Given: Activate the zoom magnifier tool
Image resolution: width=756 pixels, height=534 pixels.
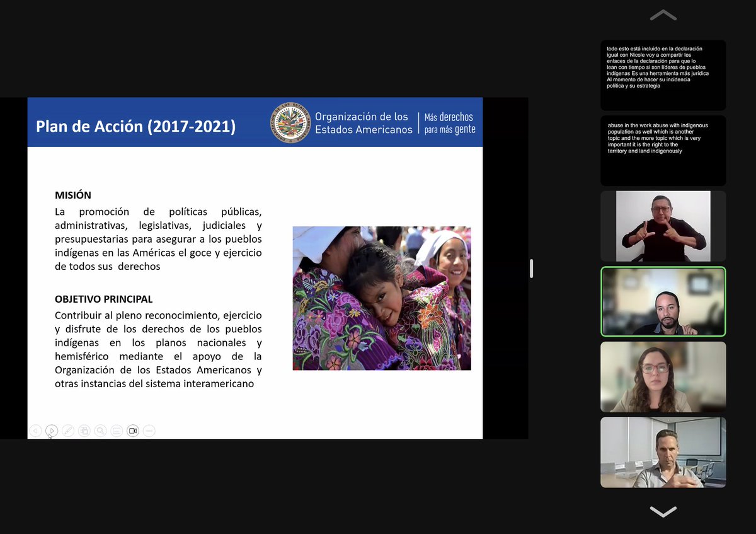Looking at the screenshot, I should (100, 431).
